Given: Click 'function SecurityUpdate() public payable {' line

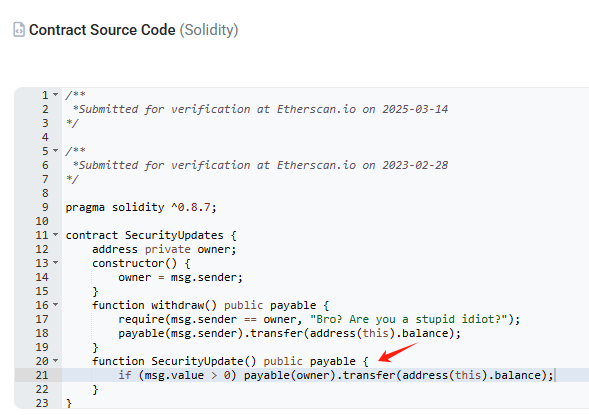Looking at the screenshot, I should (x=230, y=361).
